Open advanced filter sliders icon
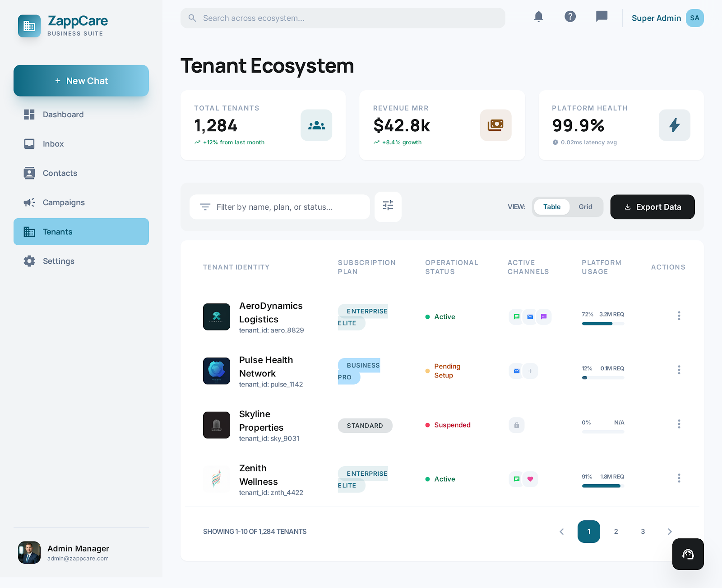Viewport: 722px width, 588px height. (388, 207)
